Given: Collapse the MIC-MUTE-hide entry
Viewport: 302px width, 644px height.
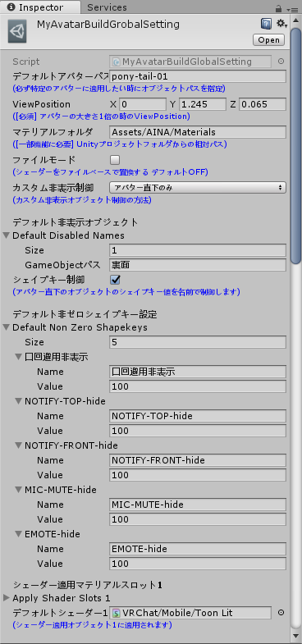Looking at the screenshot, I should (x=19, y=490).
